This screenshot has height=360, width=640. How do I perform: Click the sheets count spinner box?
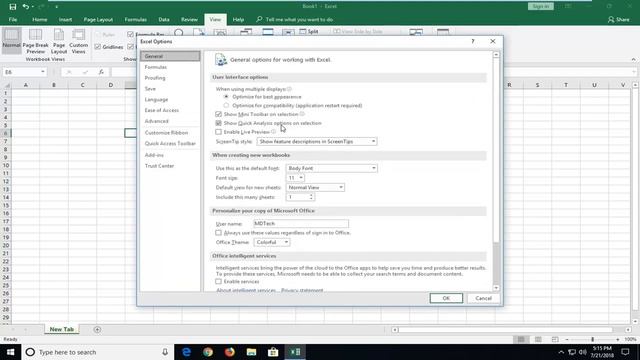tap(300, 197)
